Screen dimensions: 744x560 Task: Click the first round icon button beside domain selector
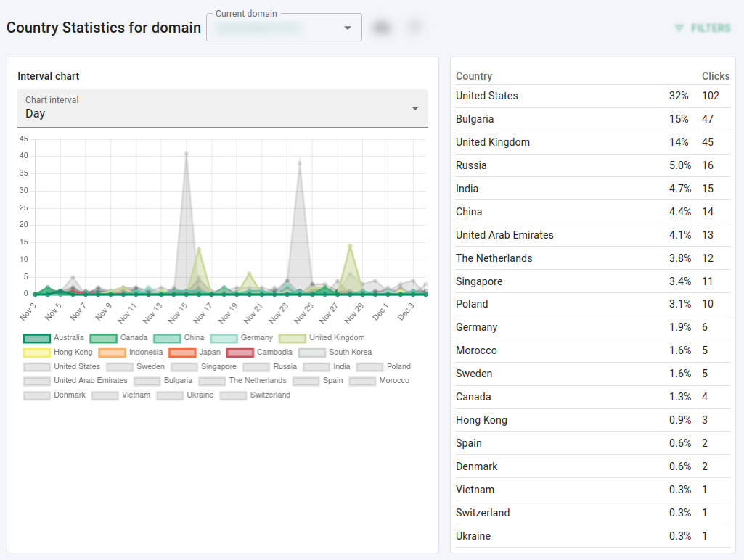point(381,27)
